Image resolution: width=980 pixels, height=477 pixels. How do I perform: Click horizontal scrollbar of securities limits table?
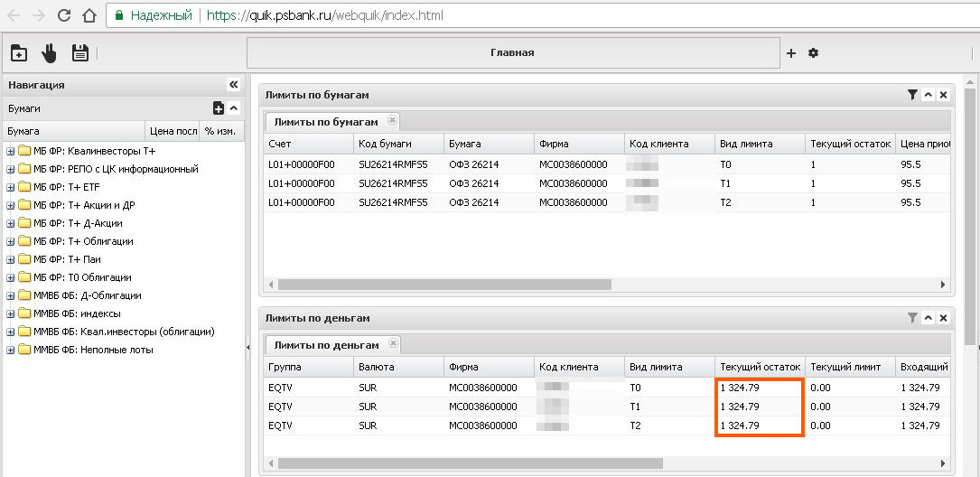point(444,284)
